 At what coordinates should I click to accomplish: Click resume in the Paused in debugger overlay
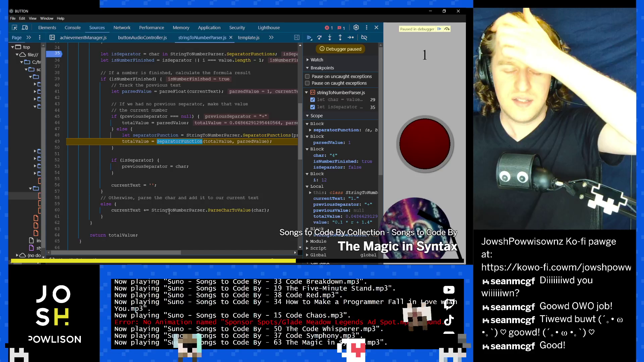439,29
